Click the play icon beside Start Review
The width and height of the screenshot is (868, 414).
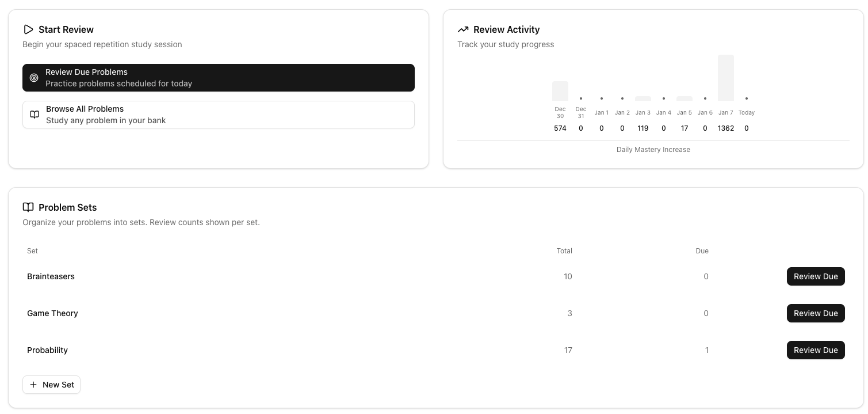pos(28,29)
